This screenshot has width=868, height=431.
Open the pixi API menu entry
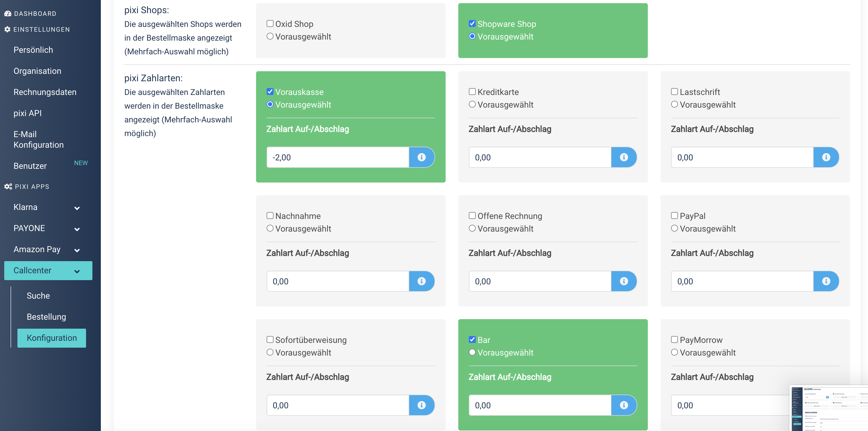tap(28, 113)
